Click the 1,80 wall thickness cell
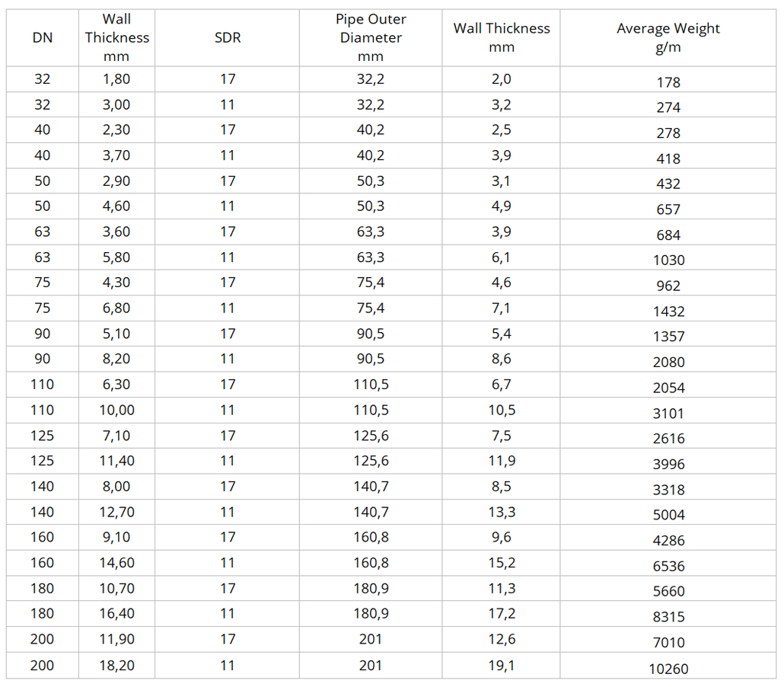The width and height of the screenshot is (784, 687). pyautogui.click(x=116, y=79)
